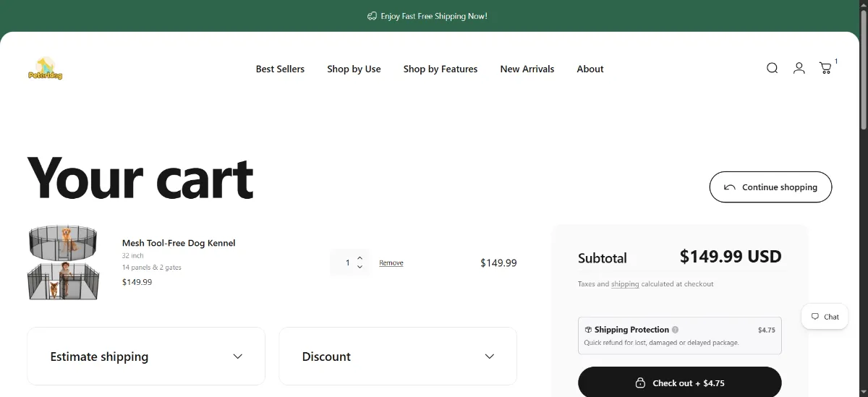Open the dog kennel product thumbnail
The width and height of the screenshot is (868, 397).
tap(64, 262)
